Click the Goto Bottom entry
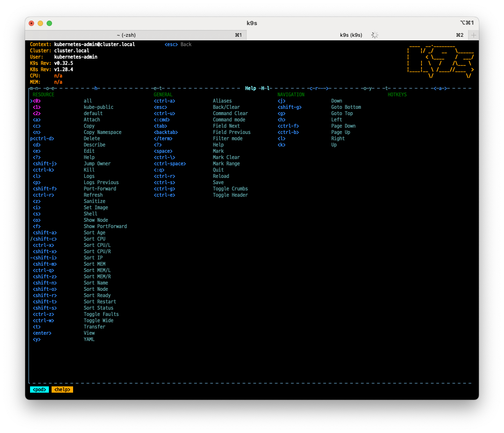 click(346, 107)
